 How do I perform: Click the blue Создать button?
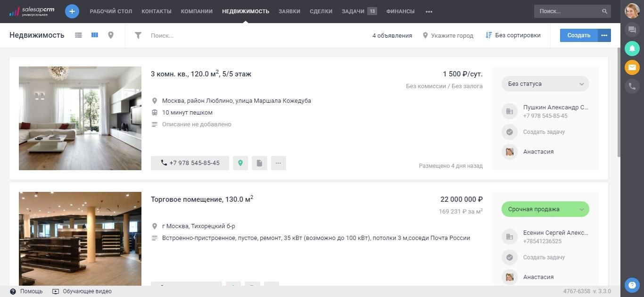[x=578, y=35]
